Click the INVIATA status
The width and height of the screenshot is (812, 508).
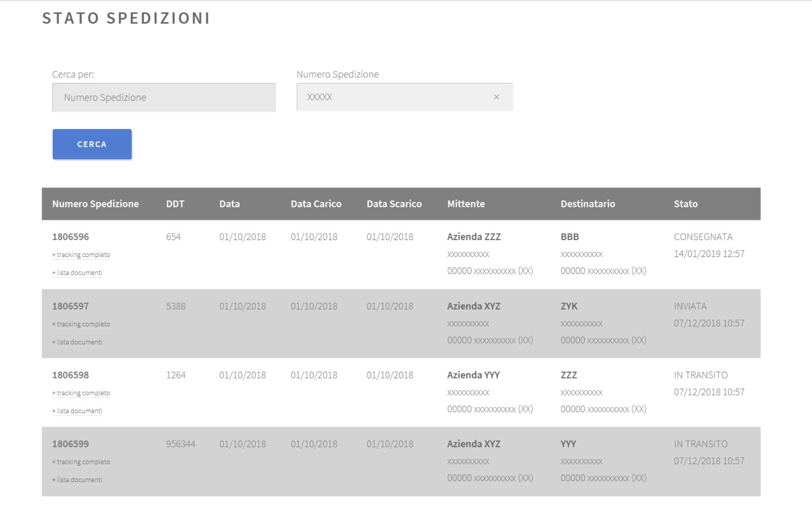[x=690, y=306]
